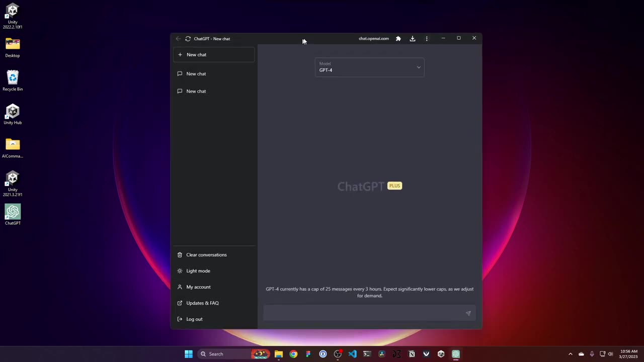Select the Unity Hub desktop shortcut
This screenshot has height=362, width=644.
click(13, 114)
